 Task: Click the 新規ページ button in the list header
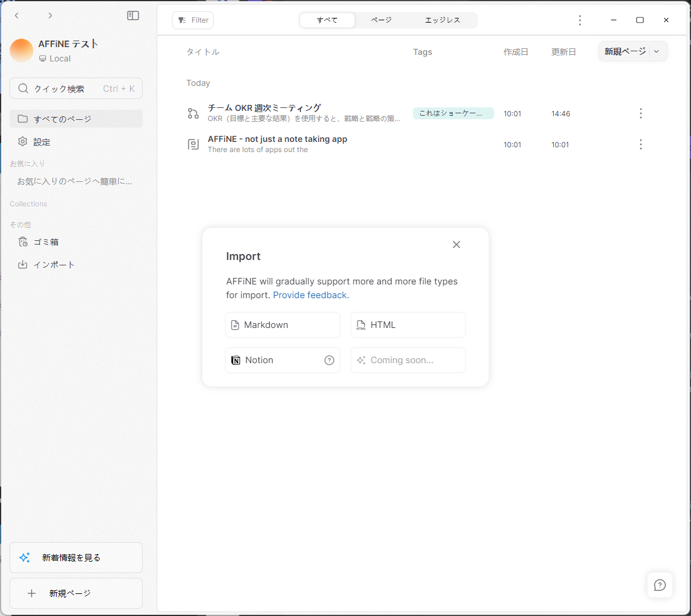click(x=625, y=51)
